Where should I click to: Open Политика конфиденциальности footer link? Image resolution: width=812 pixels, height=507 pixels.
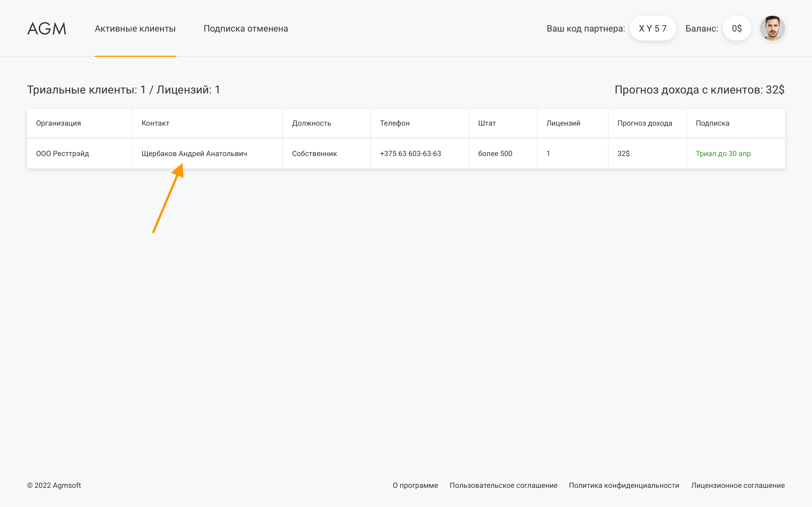[624, 485]
